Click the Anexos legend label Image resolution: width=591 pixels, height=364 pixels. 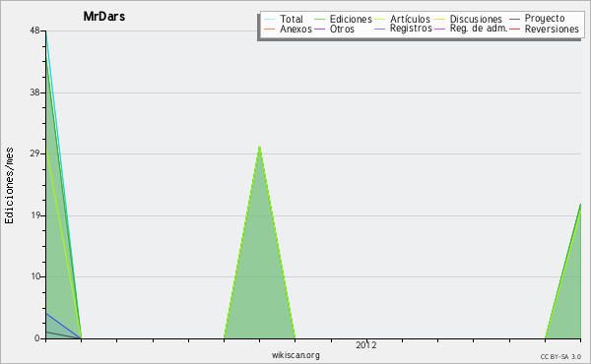[x=295, y=29]
